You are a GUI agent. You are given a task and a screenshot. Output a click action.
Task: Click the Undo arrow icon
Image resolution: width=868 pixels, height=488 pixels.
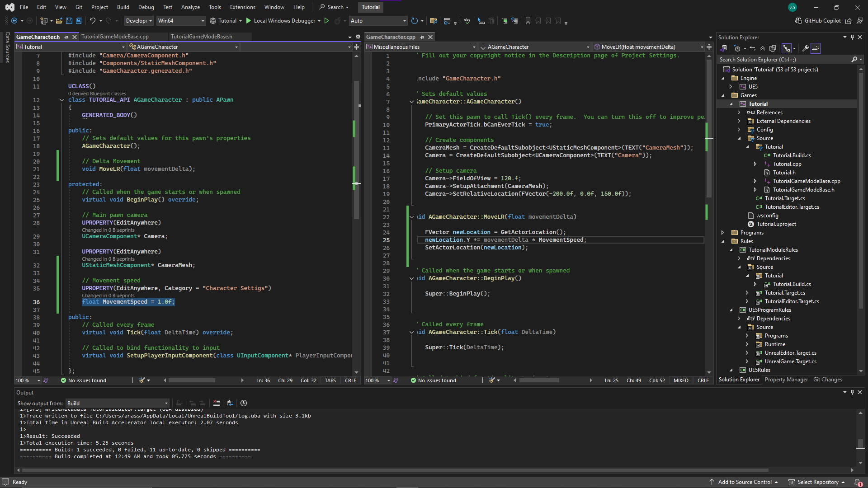click(x=92, y=21)
